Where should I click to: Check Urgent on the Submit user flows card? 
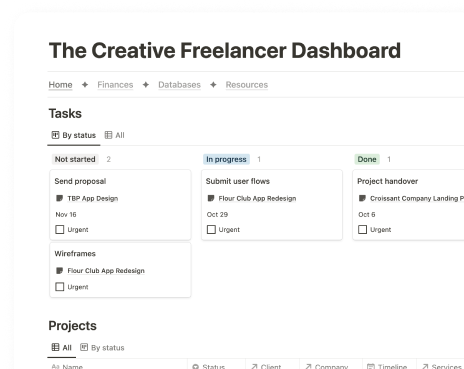click(211, 230)
